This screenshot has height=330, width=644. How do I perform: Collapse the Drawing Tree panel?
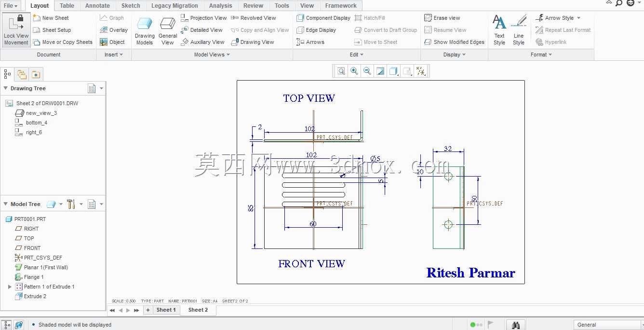tap(6, 88)
